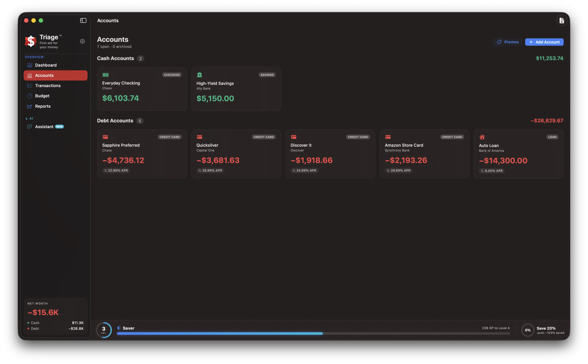Click the CHECKING type badge
The height and width of the screenshot is (364, 588).
172,75
